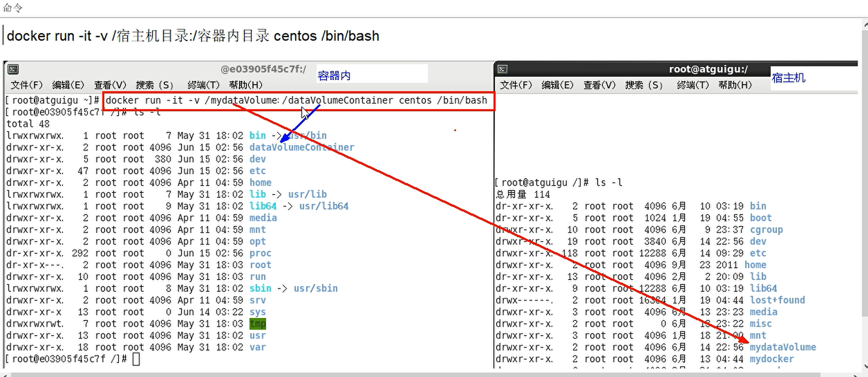Open 帮助(H) menu in container terminal
Screen dimensions: 868x377
[245, 85]
